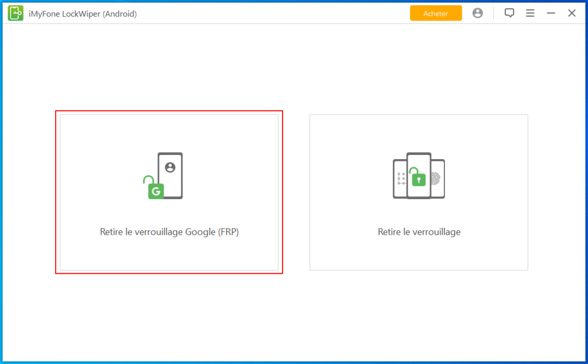588x364 pixels.
Task: Click the screen lock removal phones icon
Action: (x=419, y=176)
